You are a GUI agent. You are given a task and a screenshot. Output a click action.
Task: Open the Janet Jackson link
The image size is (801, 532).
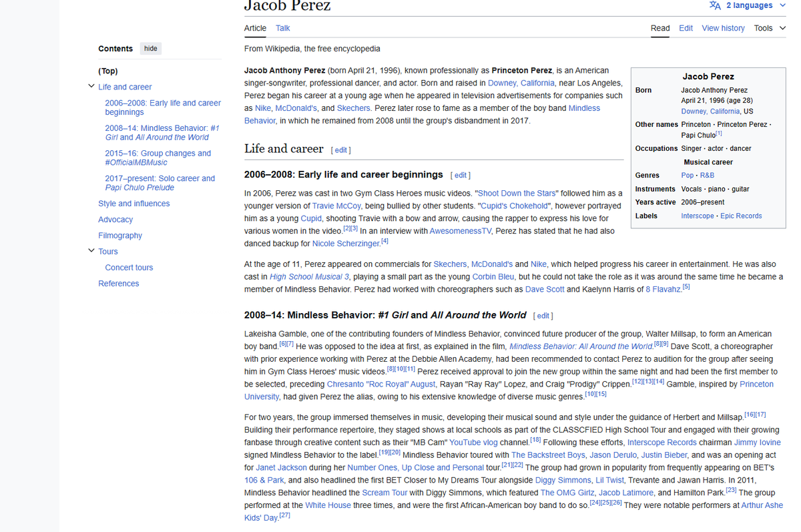coord(281,467)
